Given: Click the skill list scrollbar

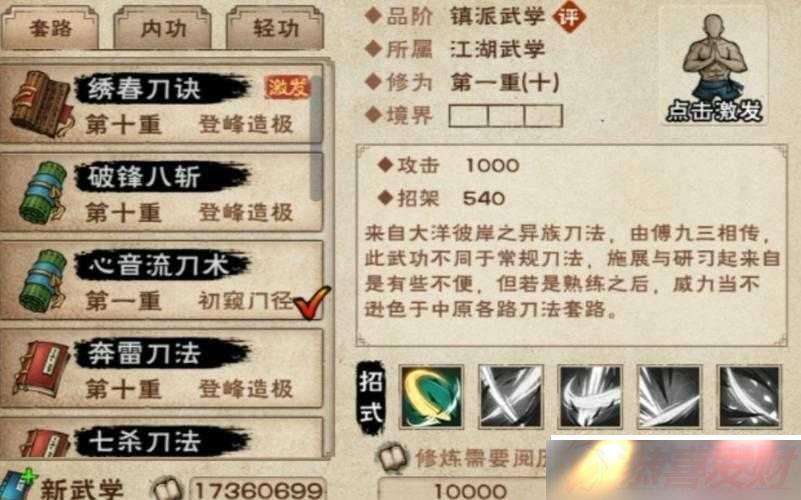Looking at the screenshot, I should tap(317, 138).
